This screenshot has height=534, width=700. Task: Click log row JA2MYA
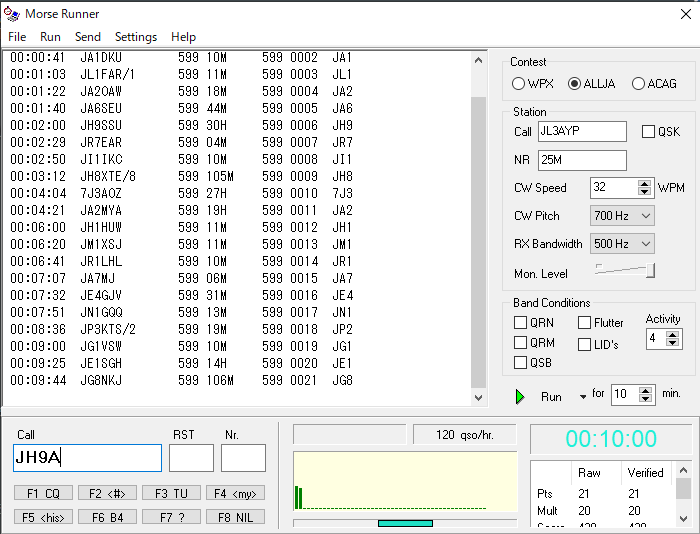(x=237, y=210)
